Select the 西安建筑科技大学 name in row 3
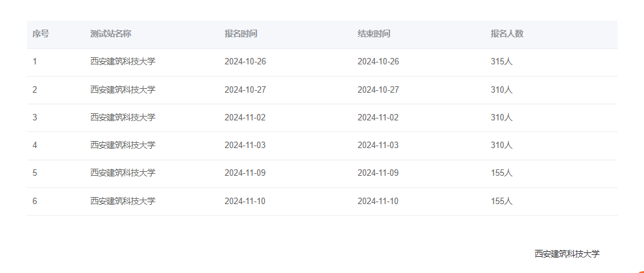The height and width of the screenshot is (273, 644). coord(123,117)
